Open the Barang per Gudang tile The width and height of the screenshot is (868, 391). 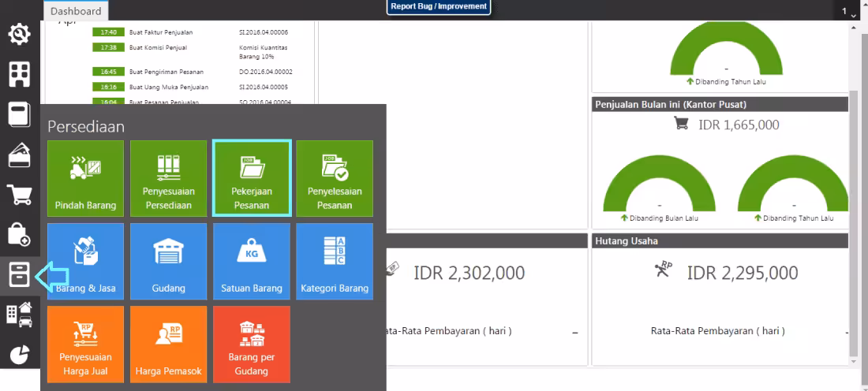tap(251, 344)
